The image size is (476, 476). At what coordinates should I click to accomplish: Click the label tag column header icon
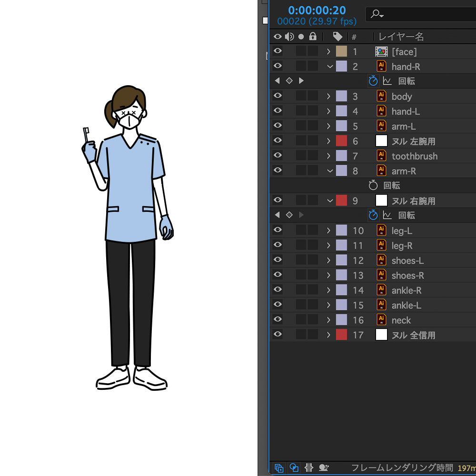(x=337, y=37)
